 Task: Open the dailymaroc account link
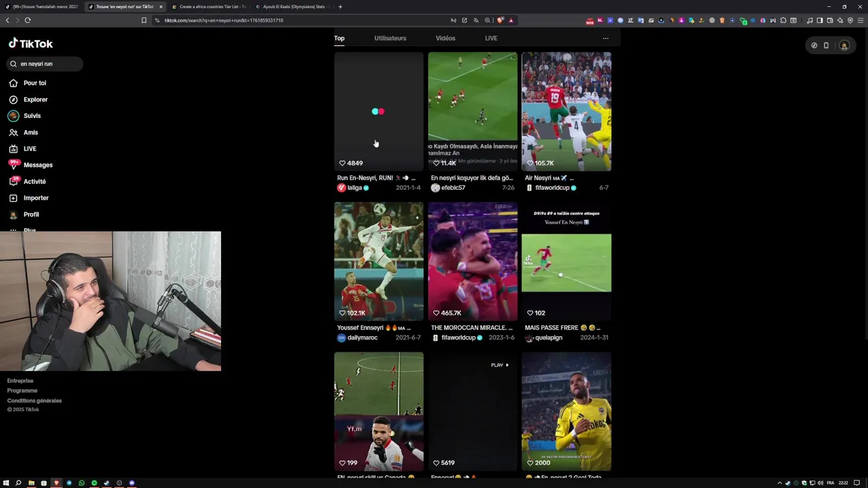pos(362,338)
